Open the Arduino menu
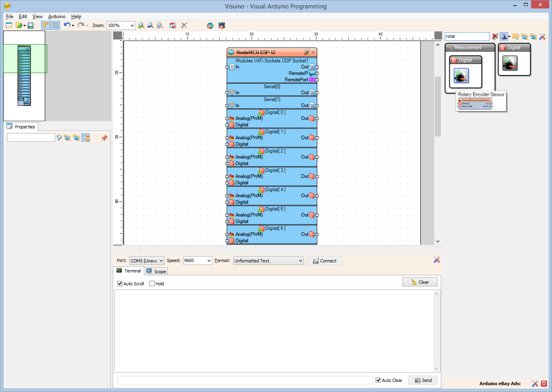552x392 pixels. [x=56, y=16]
